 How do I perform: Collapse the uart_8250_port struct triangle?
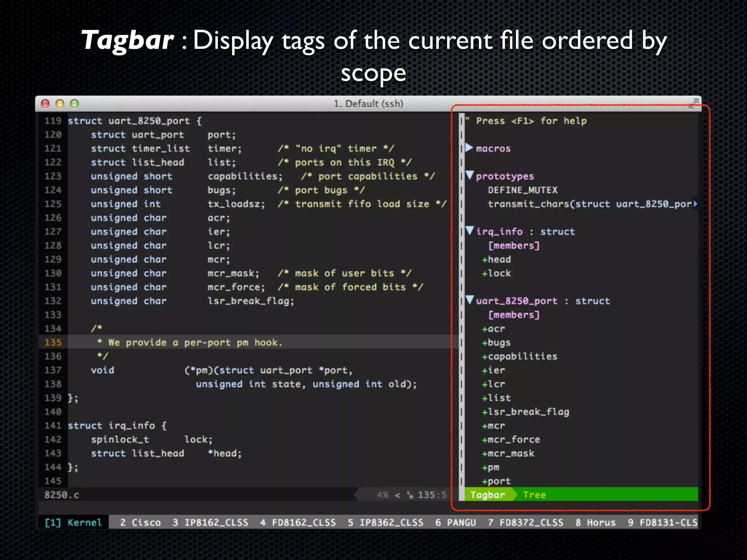click(x=469, y=300)
